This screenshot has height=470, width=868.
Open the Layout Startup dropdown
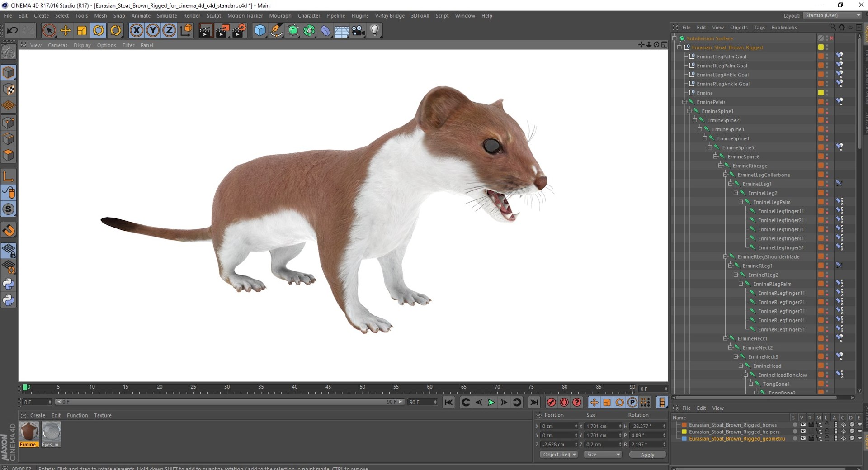(x=832, y=15)
